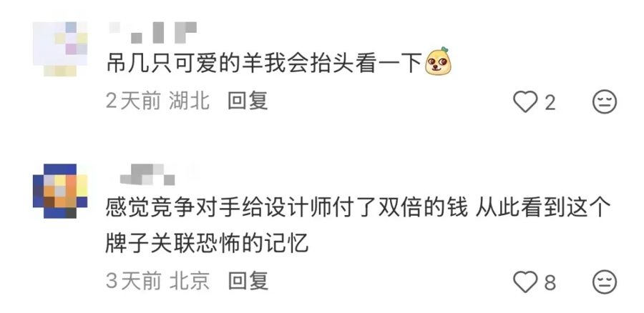Dislike the comment about cute sheep
Viewport: 644px width, 313px height.
coord(605,101)
